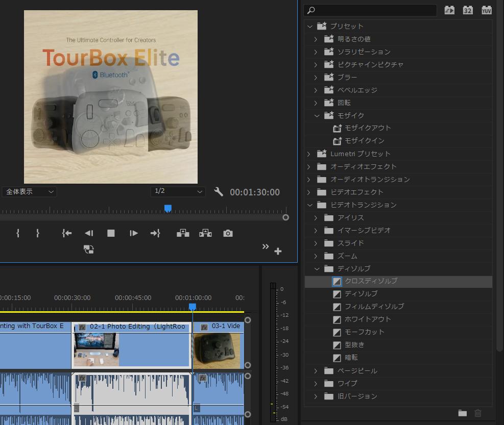Expand the 回転 preset folder
504x425 pixels.
(316, 103)
